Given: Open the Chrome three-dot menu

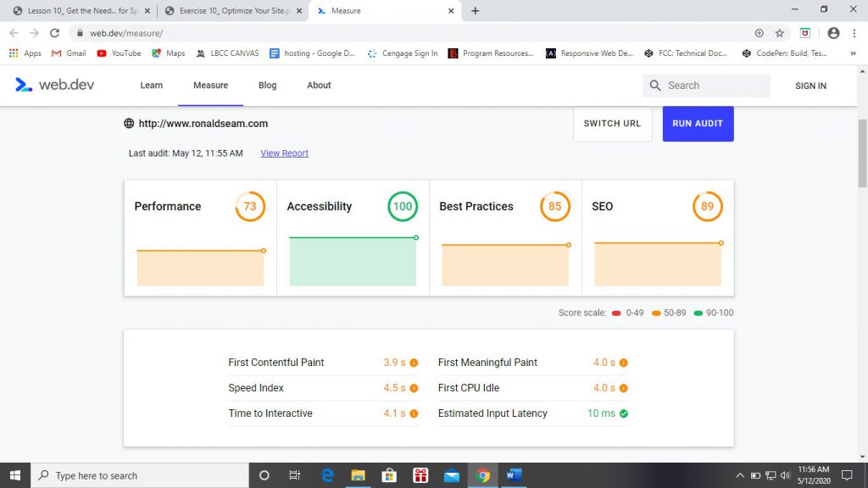Looking at the screenshot, I should tap(854, 33).
